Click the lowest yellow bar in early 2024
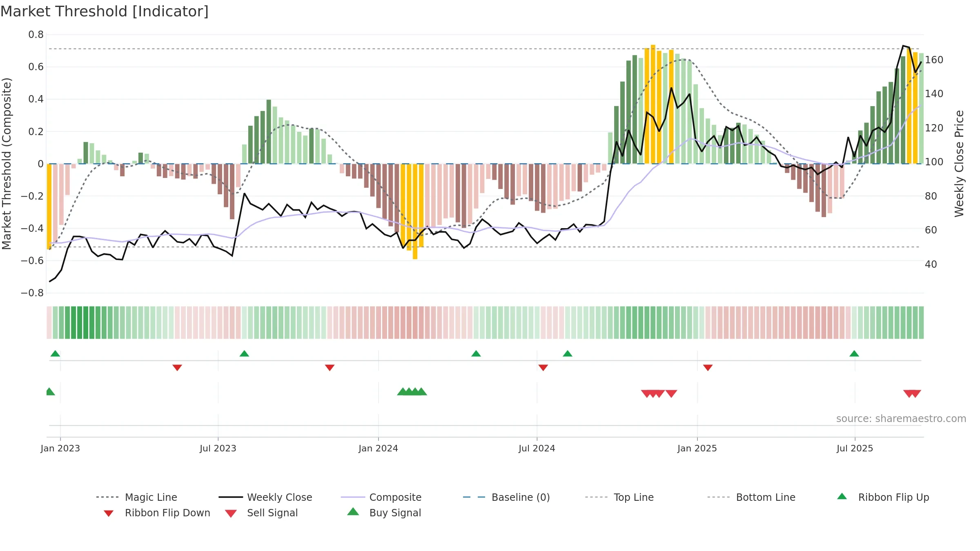 point(415,211)
